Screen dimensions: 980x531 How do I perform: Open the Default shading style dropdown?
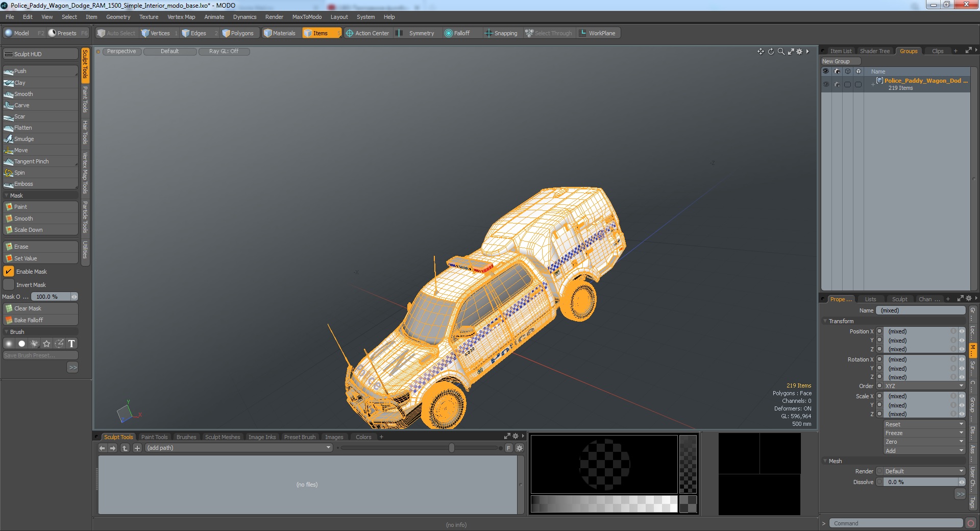pos(170,51)
